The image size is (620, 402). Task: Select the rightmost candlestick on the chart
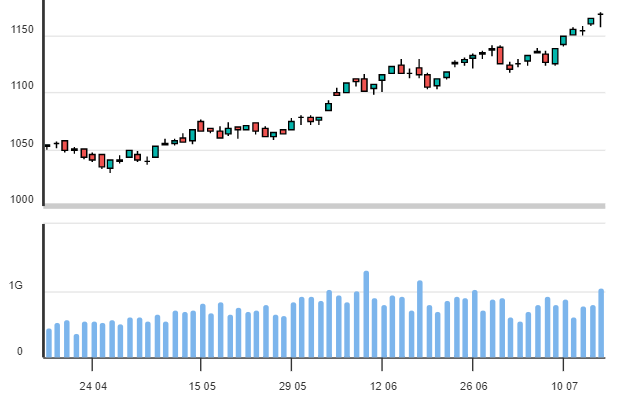pyautogui.click(x=600, y=17)
